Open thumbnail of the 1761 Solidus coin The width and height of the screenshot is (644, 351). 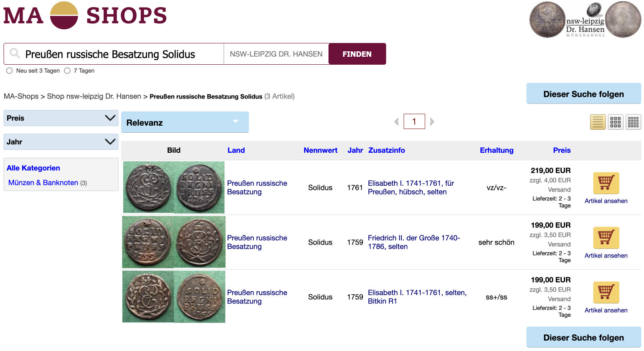174,187
